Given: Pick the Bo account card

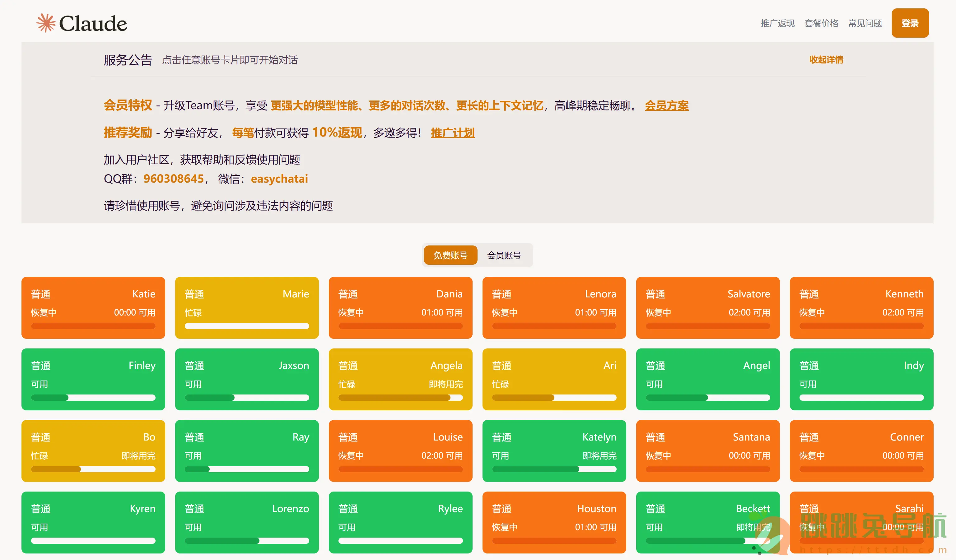Looking at the screenshot, I should 93,451.
